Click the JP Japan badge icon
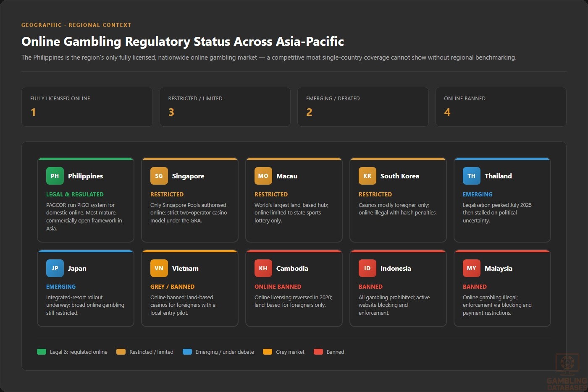Viewport: 588px width, 392px height. [x=55, y=268]
